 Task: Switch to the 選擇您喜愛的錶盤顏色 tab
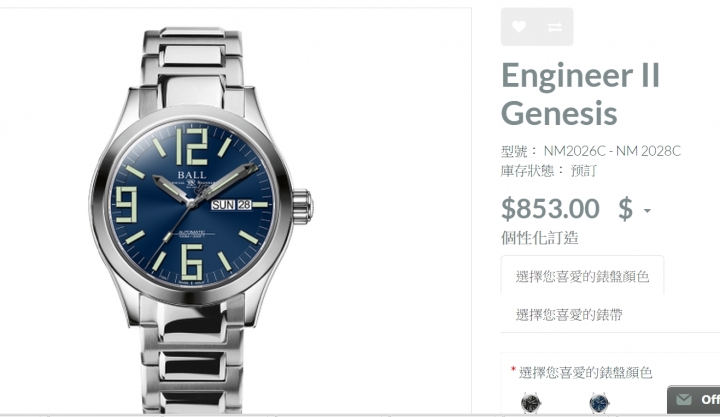pos(582,276)
